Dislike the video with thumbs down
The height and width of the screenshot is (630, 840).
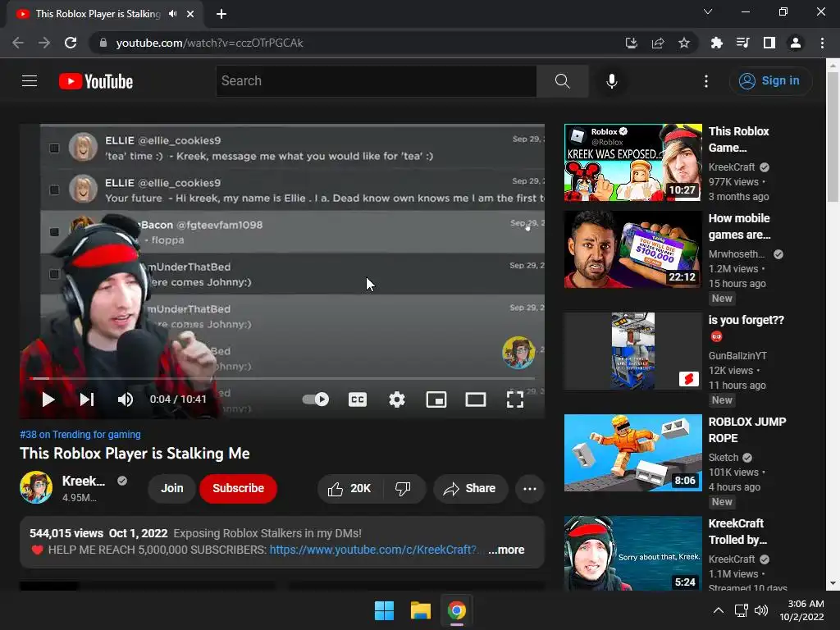point(403,489)
